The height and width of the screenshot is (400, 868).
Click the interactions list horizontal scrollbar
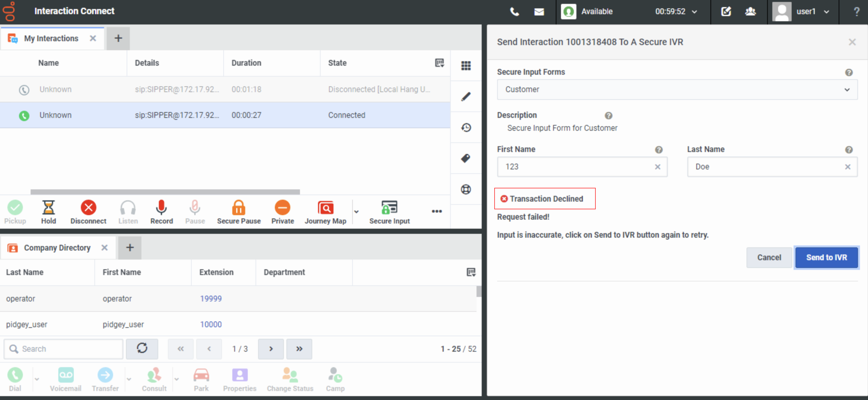pos(165,192)
